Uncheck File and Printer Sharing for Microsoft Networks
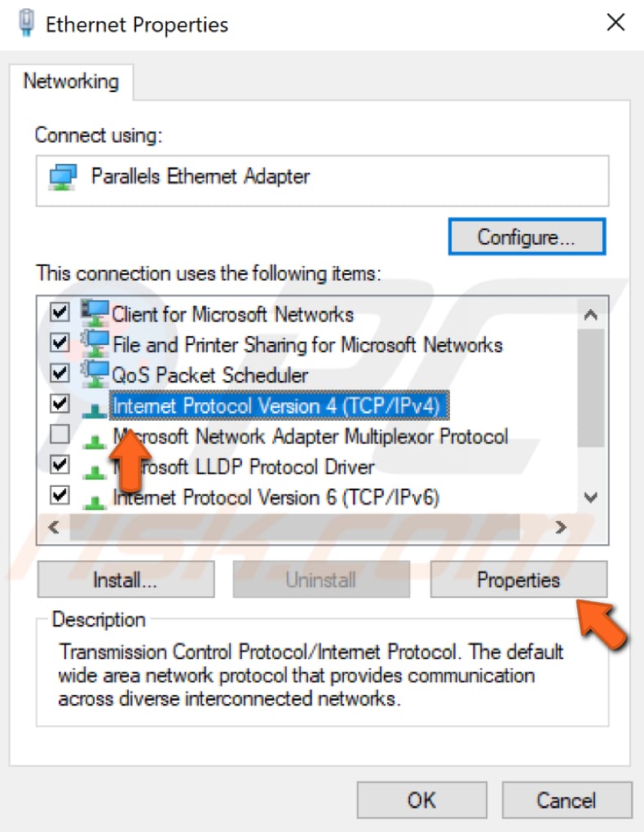This screenshot has width=644, height=832. click(x=58, y=342)
